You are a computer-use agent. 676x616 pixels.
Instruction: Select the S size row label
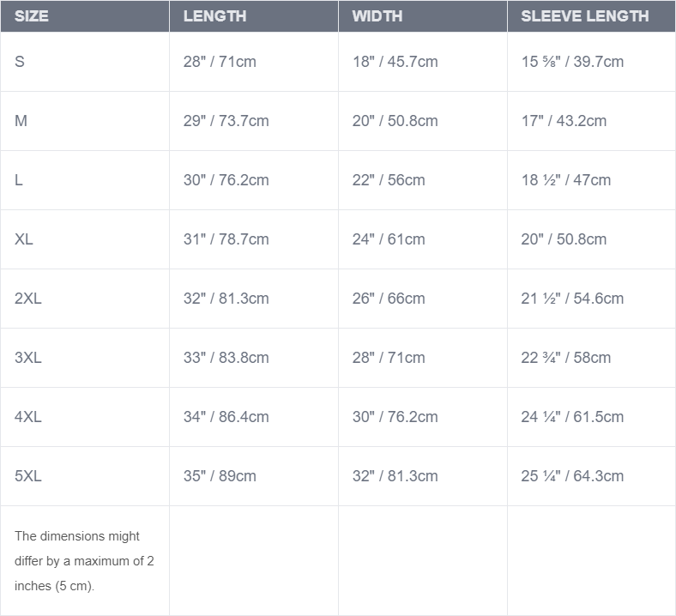click(20, 62)
